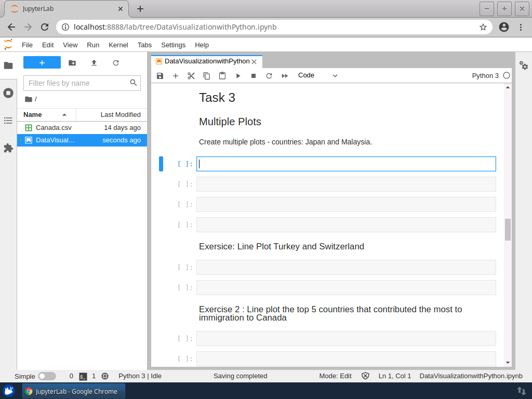Open the File menu
The image size is (532, 399).
click(x=27, y=45)
